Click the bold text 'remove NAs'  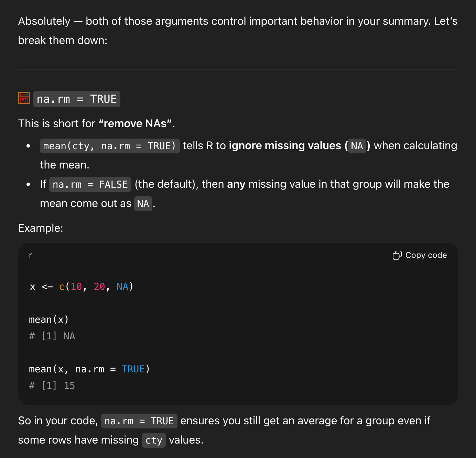tap(135, 123)
